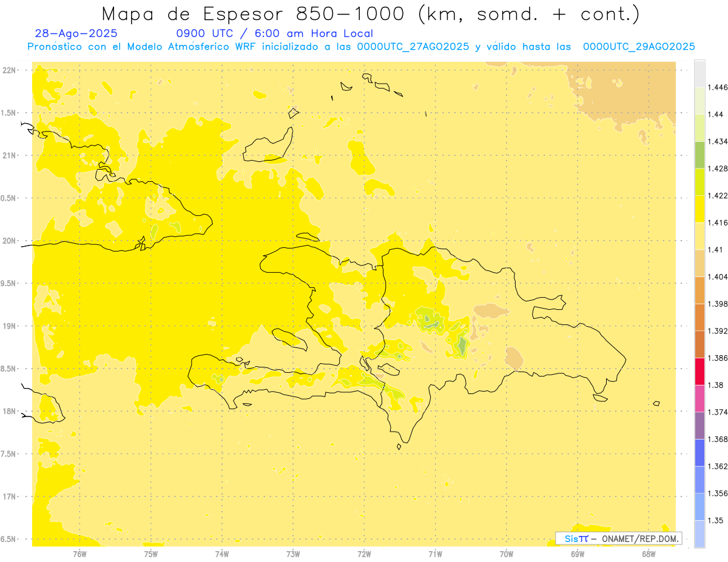
Task: Click the time label '0900 UTC / 6:00 am Hora Local'
Action: coord(275,33)
